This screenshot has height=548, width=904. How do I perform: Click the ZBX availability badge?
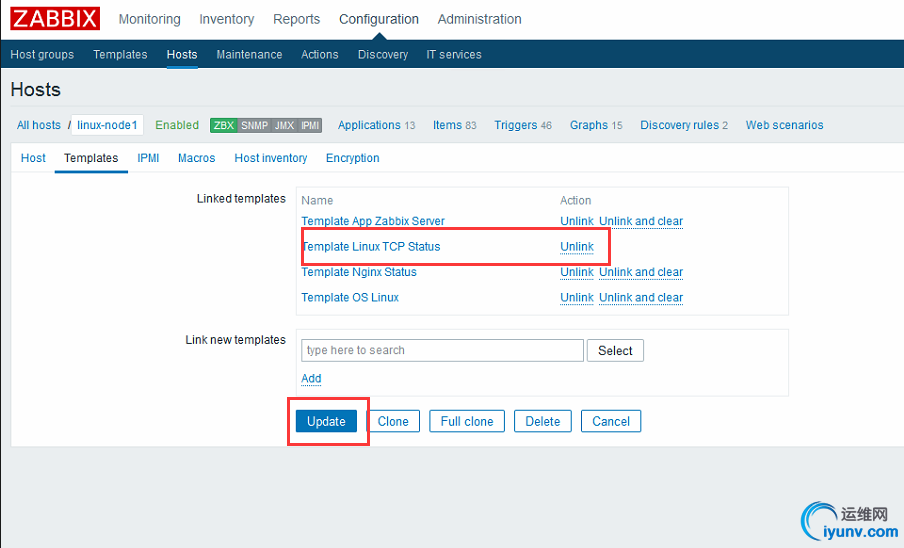224,125
